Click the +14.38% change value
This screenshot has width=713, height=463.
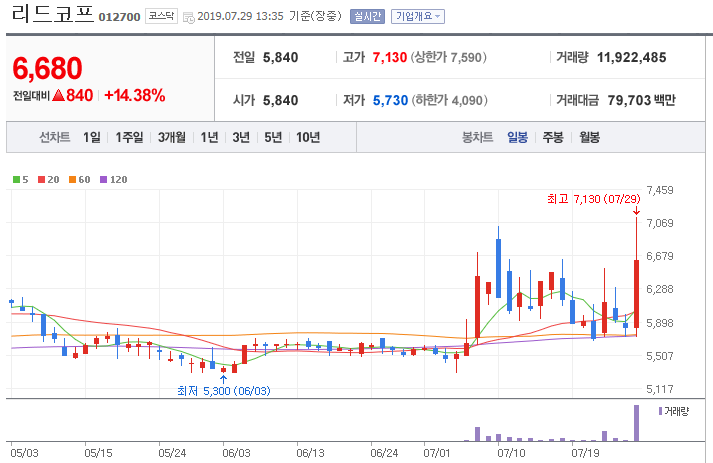tap(135, 95)
